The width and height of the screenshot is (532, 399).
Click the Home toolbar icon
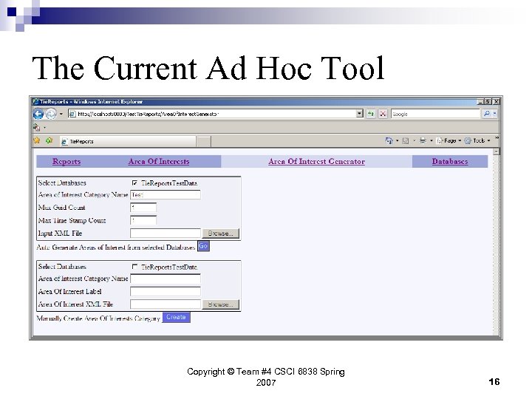(x=389, y=140)
